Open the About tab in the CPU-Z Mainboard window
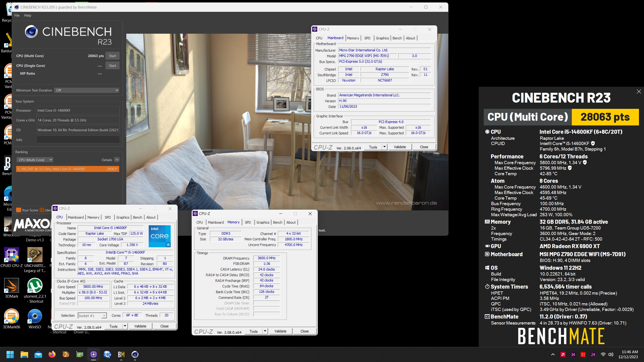This screenshot has height=362, width=644. pyautogui.click(x=411, y=38)
